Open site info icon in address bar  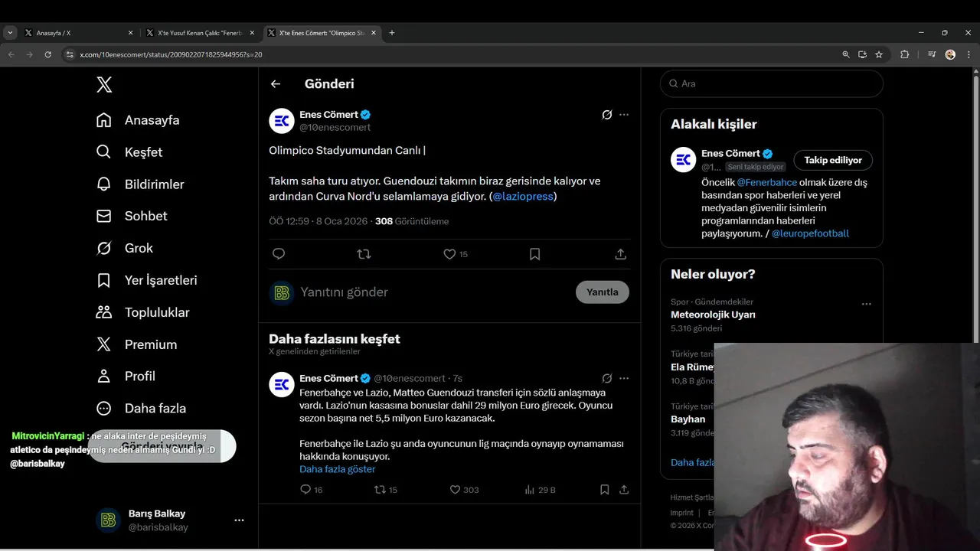click(69, 55)
